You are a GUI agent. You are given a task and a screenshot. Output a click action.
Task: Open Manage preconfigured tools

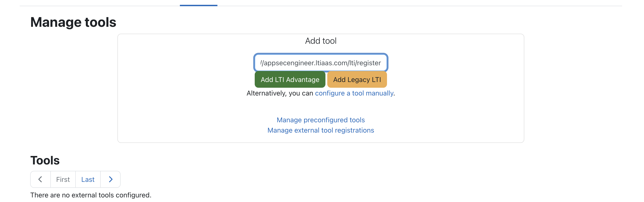pyautogui.click(x=320, y=120)
